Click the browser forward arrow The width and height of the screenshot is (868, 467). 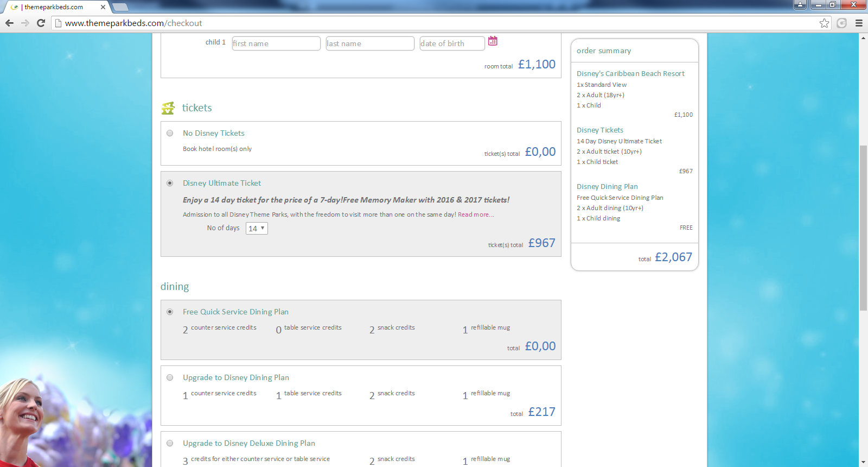25,23
